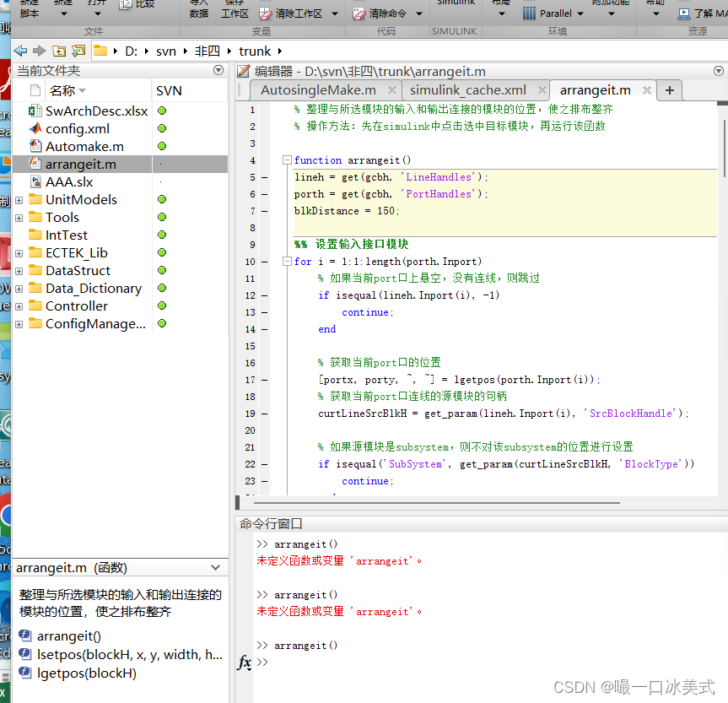
Task: Switch to simulink_cache.xml tab
Action: pos(467,90)
